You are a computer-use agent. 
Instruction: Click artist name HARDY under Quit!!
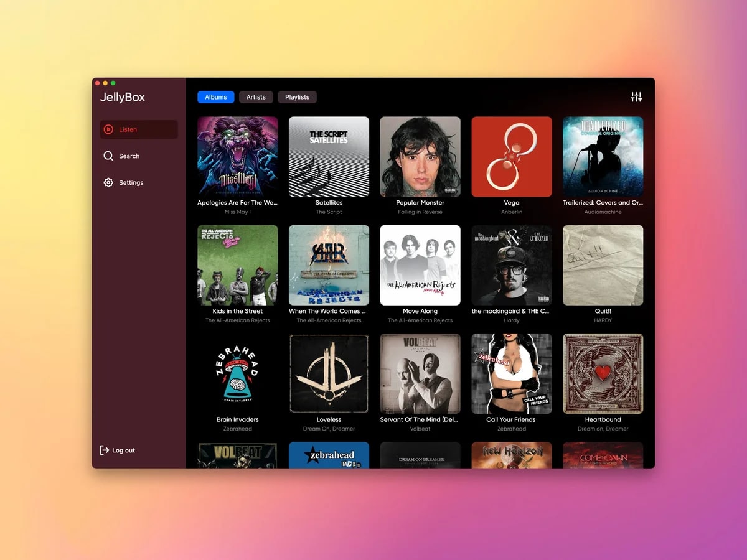pyautogui.click(x=603, y=320)
